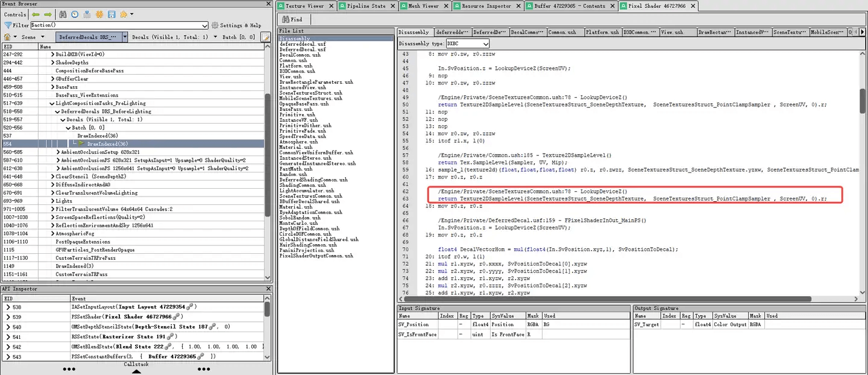
Task: Expand API call 538 row
Action: pyautogui.click(x=8, y=307)
